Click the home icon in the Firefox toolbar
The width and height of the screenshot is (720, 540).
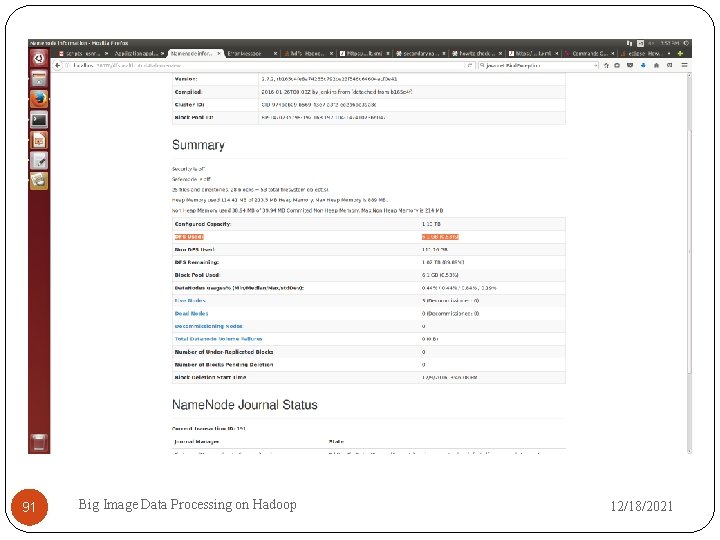tap(656, 66)
